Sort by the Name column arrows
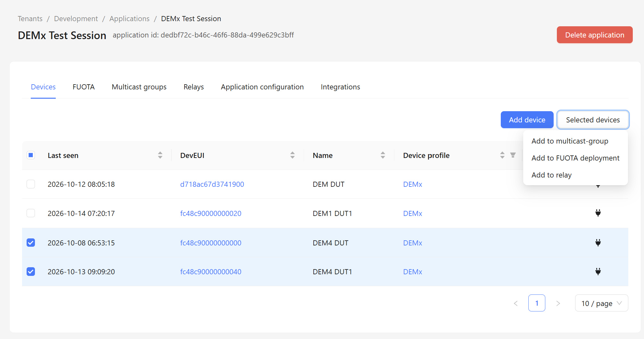Image resolution: width=644 pixels, height=339 pixels. click(383, 155)
